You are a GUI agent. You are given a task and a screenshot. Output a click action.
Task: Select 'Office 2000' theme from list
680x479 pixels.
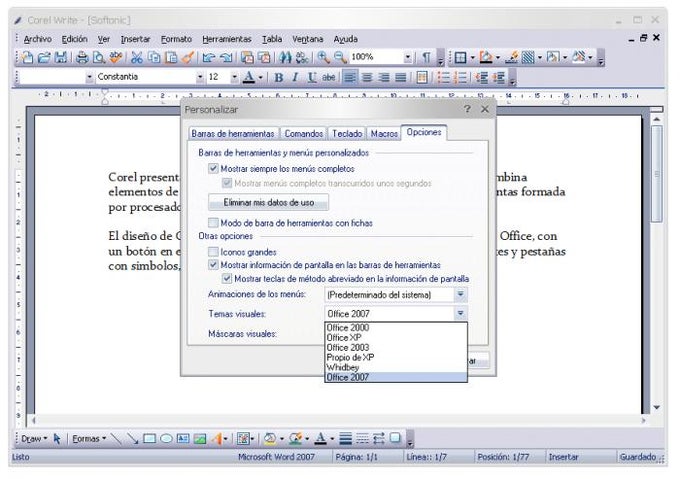point(396,328)
